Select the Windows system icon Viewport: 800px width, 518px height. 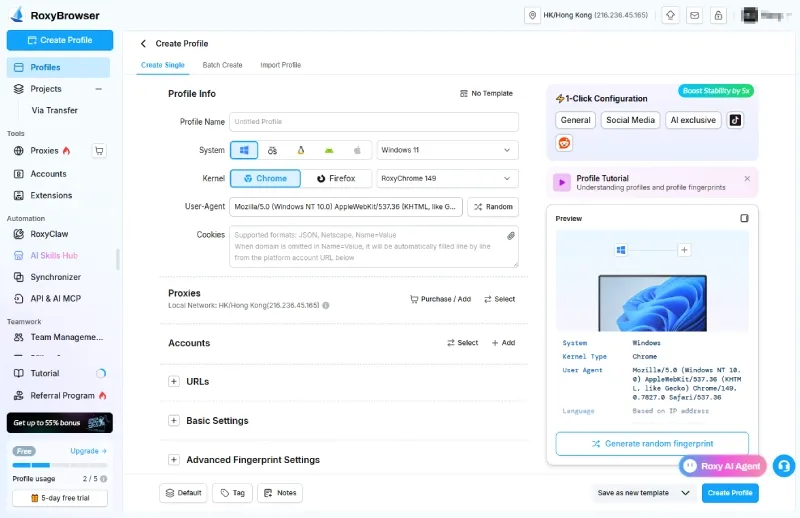pyautogui.click(x=244, y=150)
